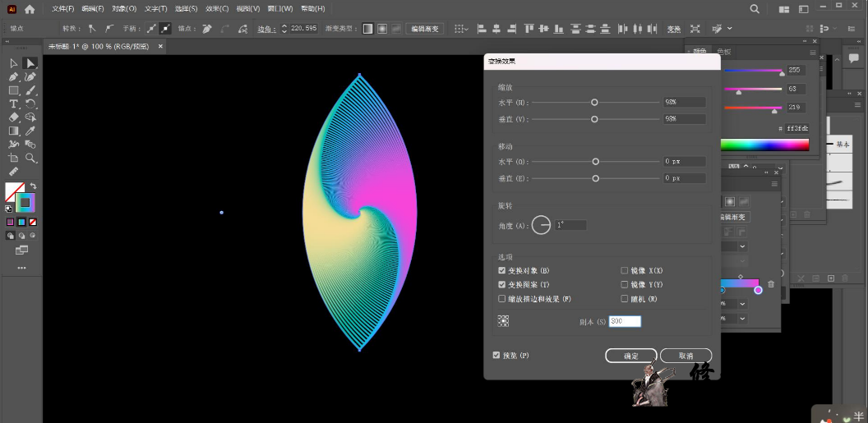Select the Eyedropper tool
The image size is (868, 423).
click(30, 131)
